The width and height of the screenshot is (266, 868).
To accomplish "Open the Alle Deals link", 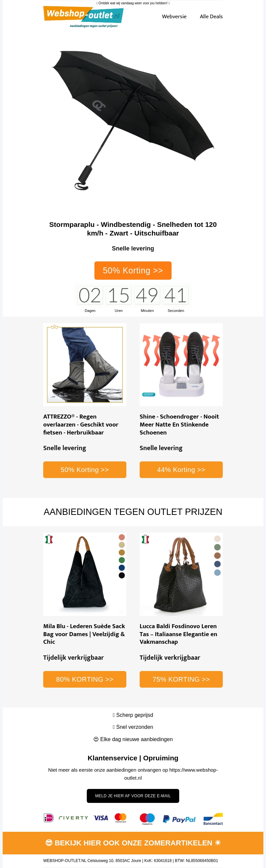I will coord(211,17).
